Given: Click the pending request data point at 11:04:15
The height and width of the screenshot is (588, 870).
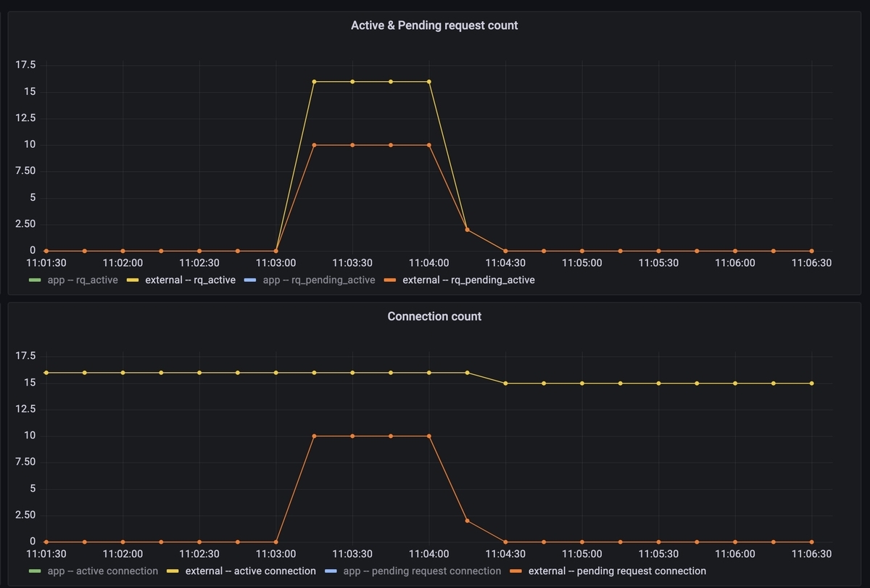Looking at the screenshot, I should (x=467, y=521).
